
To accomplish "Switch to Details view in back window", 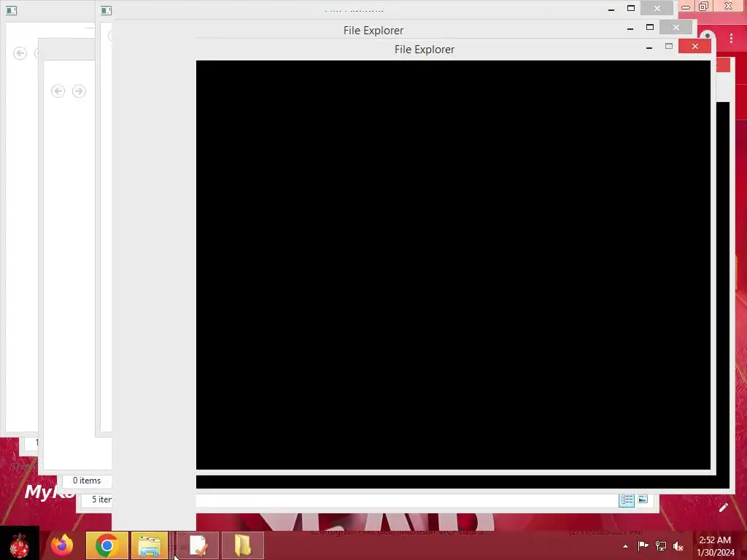I will click(627, 499).
